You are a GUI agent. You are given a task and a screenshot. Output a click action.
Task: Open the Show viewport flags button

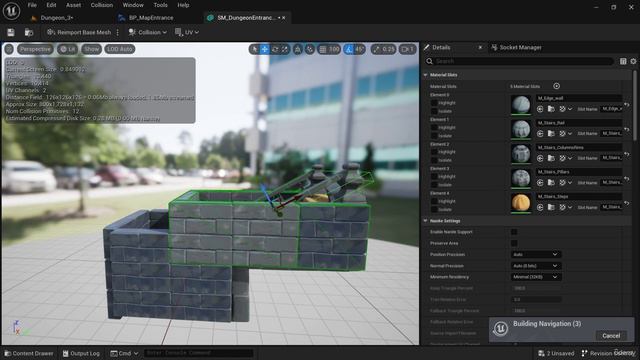91,49
